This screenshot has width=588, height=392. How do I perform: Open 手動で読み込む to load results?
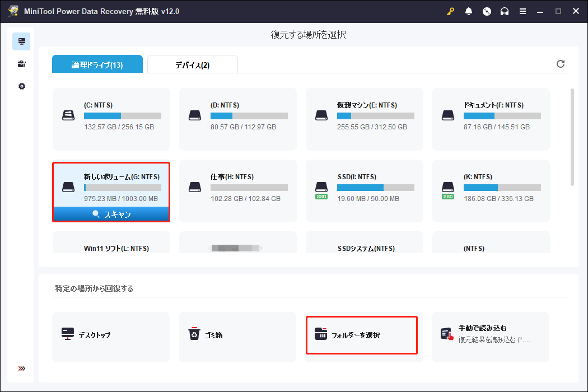(491, 337)
